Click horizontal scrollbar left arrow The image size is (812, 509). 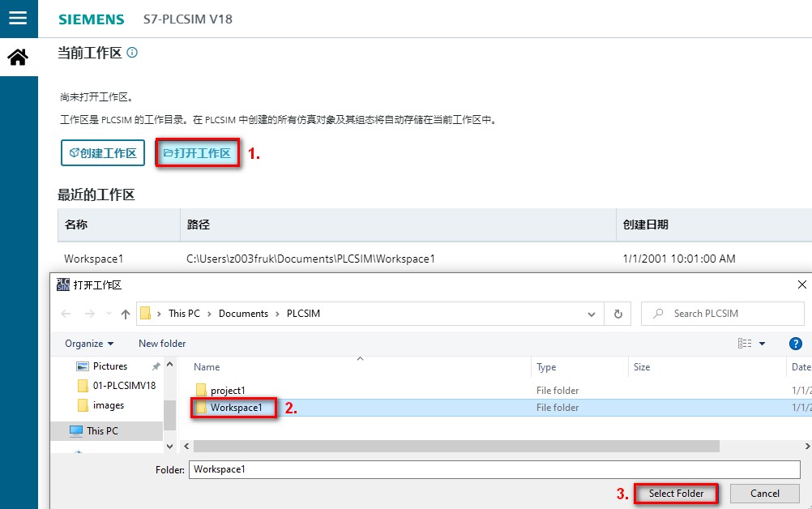(x=186, y=447)
